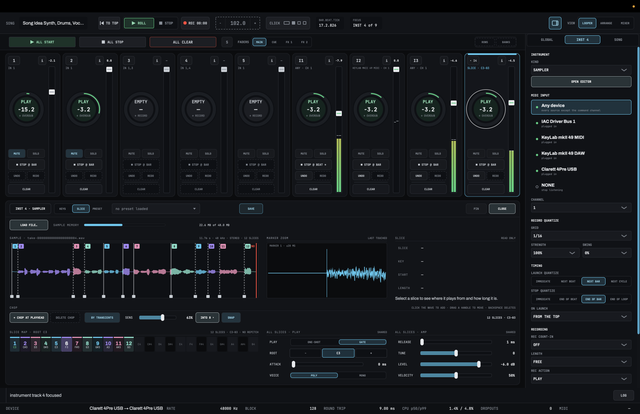Adjust the chop Sens slider
Viewport: 640px width, 414px height.
point(157,317)
